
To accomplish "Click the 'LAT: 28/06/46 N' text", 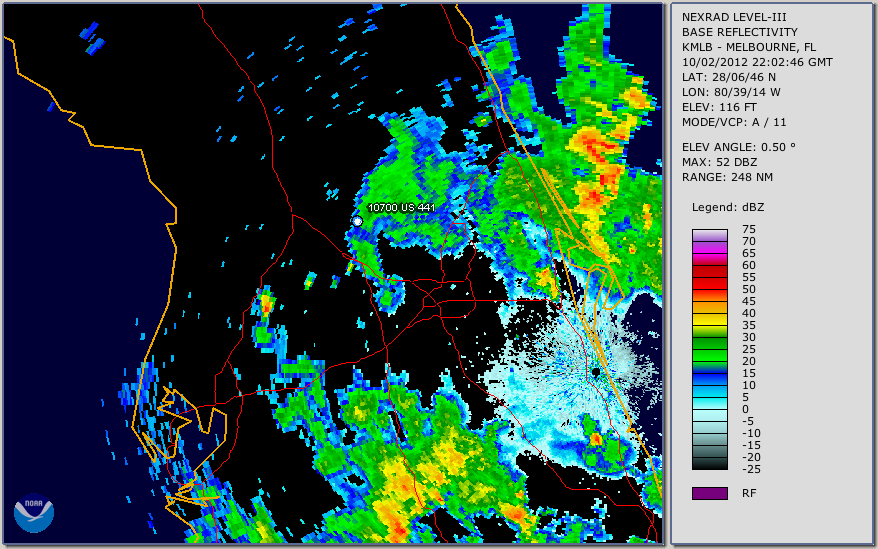I will pos(728,77).
